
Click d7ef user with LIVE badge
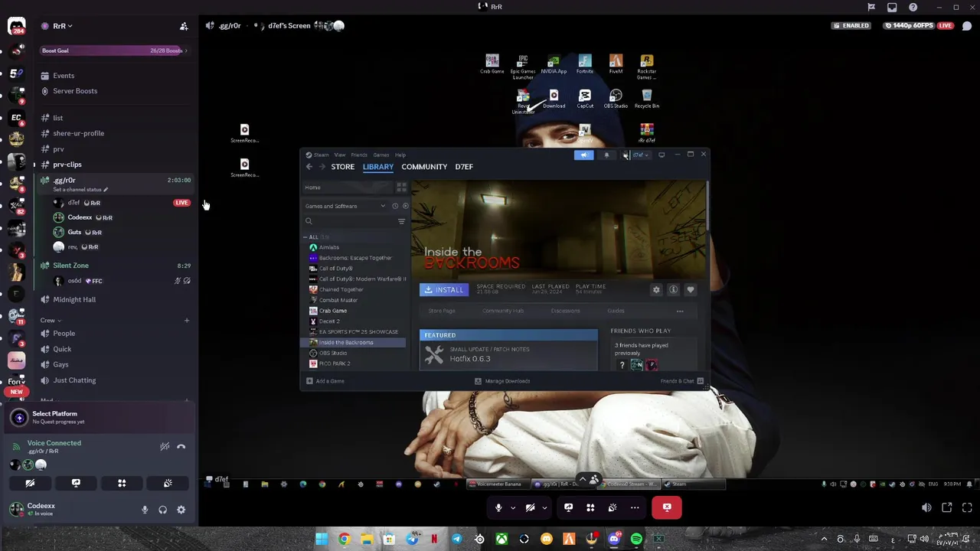121,203
